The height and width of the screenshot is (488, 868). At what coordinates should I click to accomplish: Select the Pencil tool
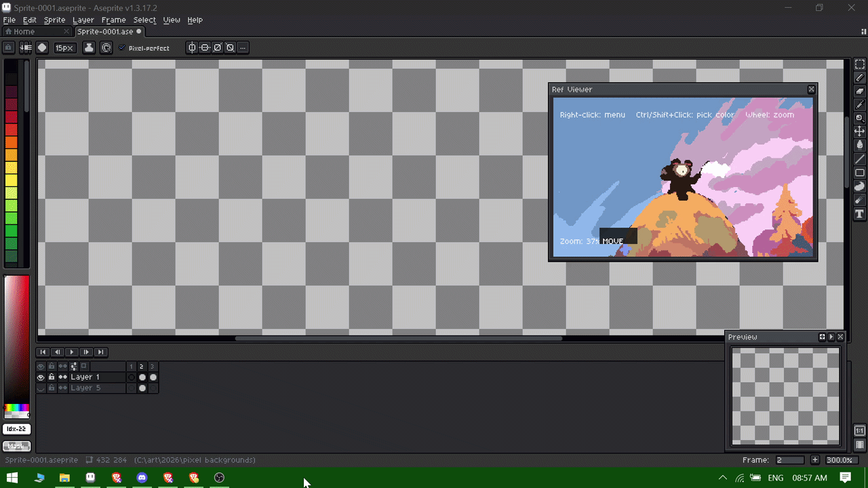tap(859, 78)
